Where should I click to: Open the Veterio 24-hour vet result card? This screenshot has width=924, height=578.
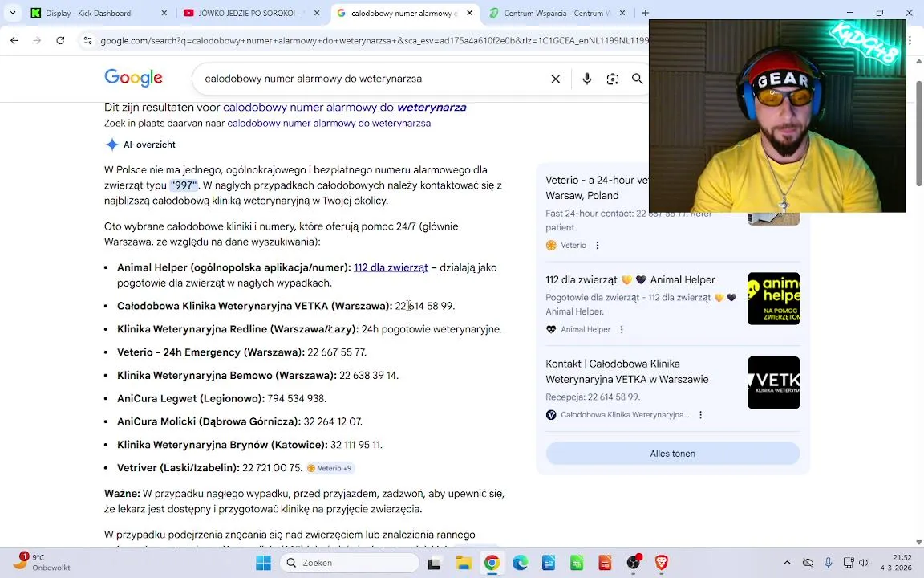(x=597, y=188)
